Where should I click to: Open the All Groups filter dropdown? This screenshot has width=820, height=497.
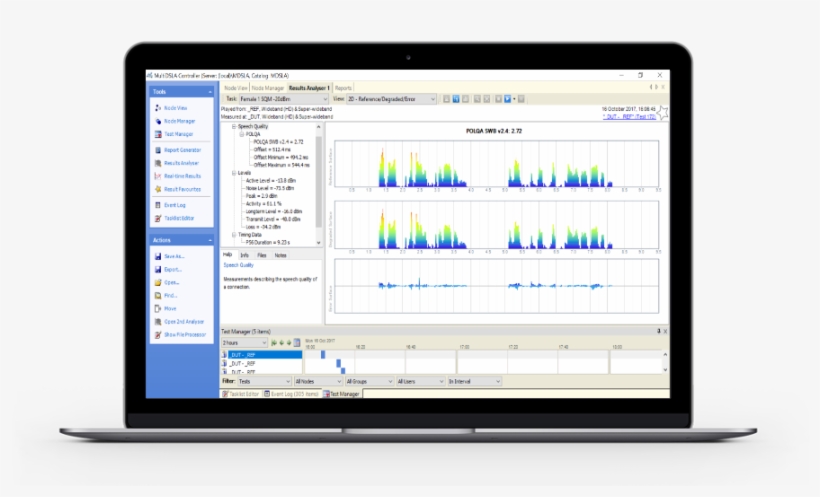click(x=369, y=381)
